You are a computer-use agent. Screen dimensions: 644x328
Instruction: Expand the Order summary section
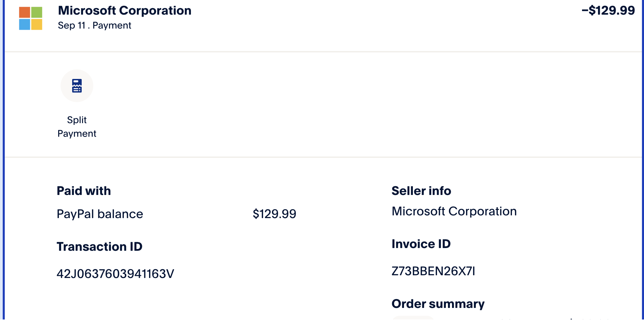pyautogui.click(x=438, y=304)
